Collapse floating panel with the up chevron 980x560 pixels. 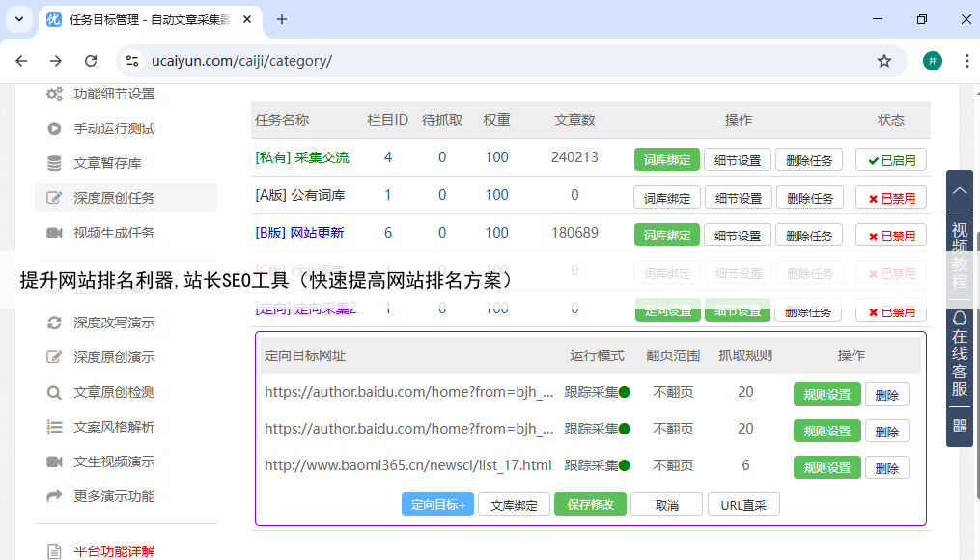coord(959,188)
